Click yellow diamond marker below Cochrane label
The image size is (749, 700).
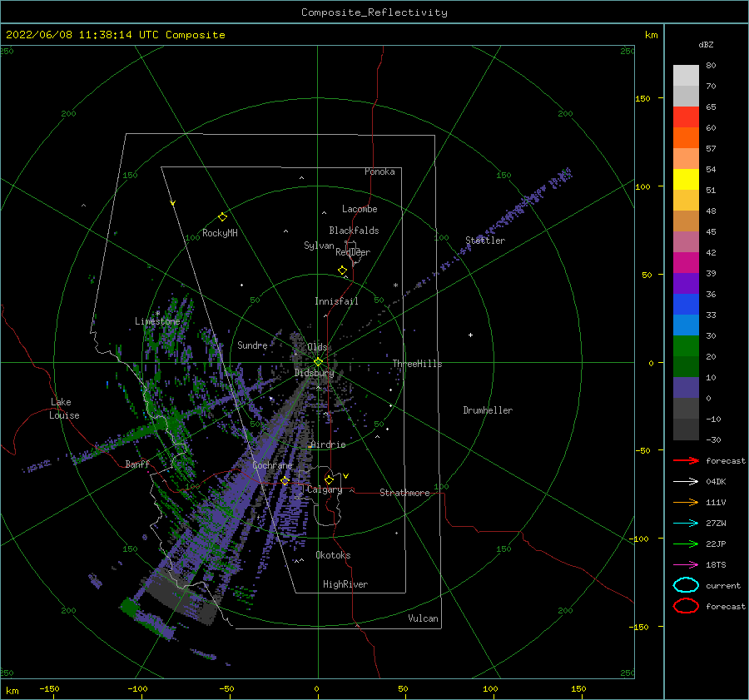pyautogui.click(x=285, y=481)
